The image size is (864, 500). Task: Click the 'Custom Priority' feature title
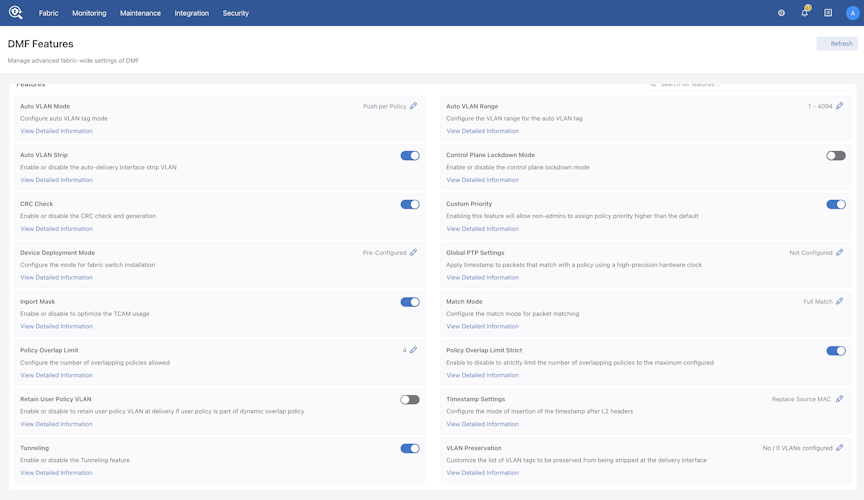click(469, 204)
